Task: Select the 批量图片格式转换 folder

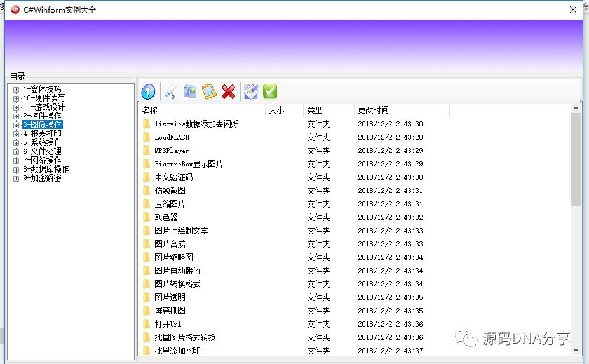Action: [185, 337]
